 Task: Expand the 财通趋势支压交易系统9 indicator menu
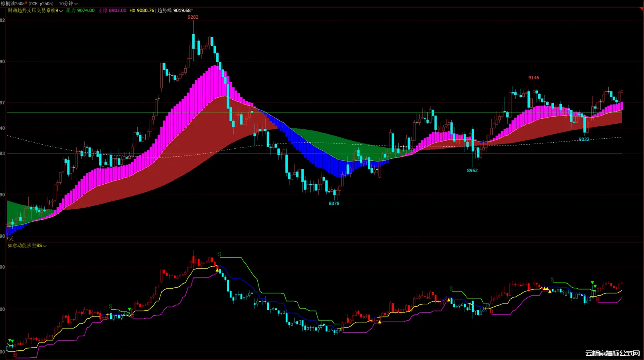[35, 10]
